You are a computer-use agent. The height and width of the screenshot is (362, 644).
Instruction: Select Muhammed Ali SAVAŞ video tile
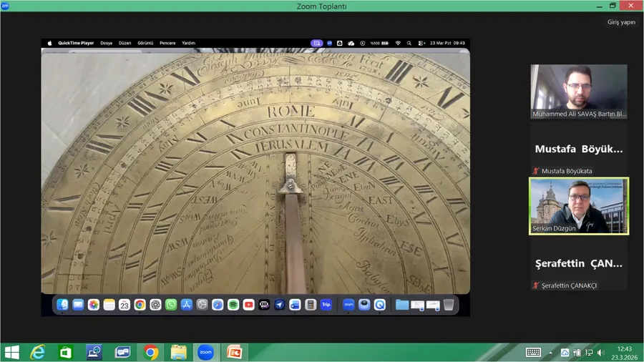coord(578,91)
